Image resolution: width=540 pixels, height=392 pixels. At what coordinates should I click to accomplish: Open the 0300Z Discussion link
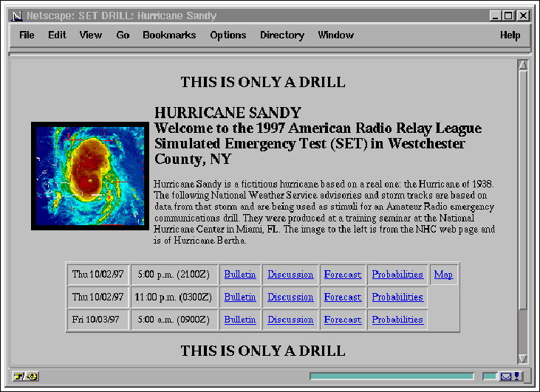pyautogui.click(x=290, y=297)
